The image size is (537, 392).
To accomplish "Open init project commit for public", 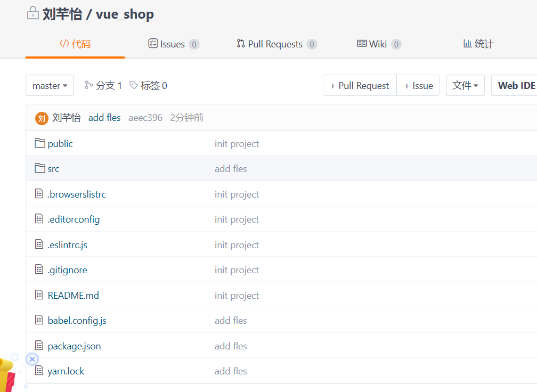I will coord(237,143).
